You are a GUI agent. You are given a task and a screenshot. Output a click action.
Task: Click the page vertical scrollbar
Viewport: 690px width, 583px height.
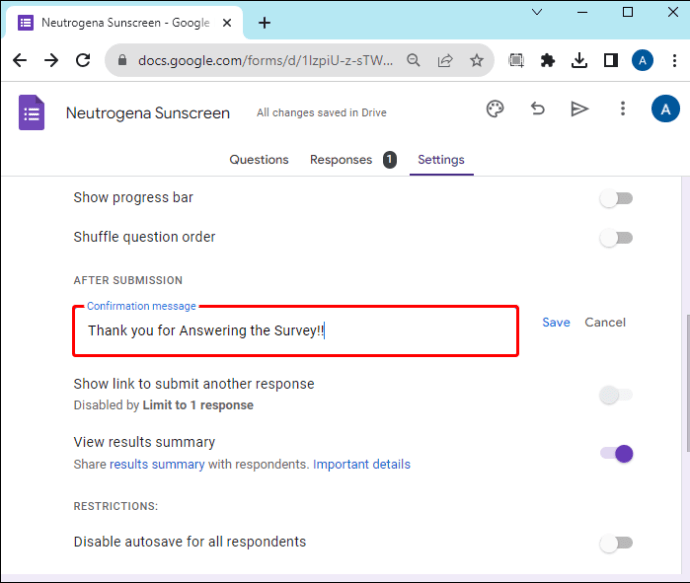686,383
